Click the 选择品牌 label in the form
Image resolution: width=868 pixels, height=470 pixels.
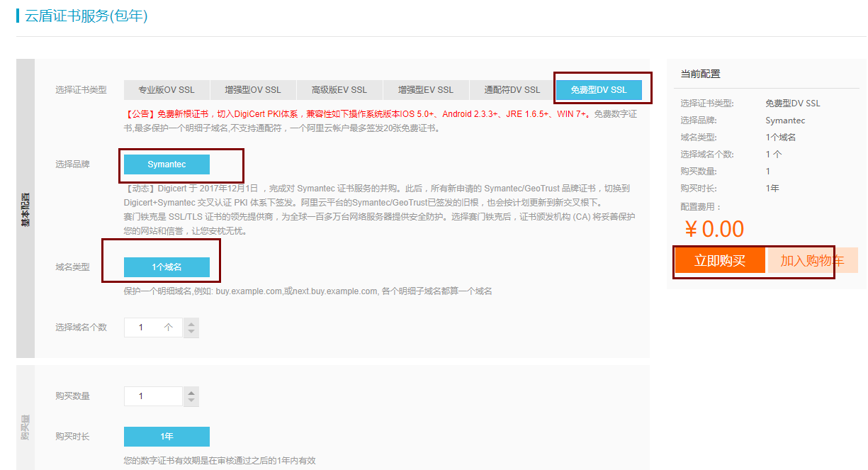[x=72, y=164]
